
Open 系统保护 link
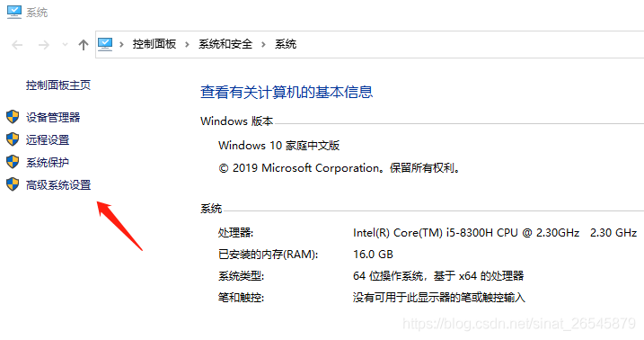pyautogui.click(x=48, y=163)
